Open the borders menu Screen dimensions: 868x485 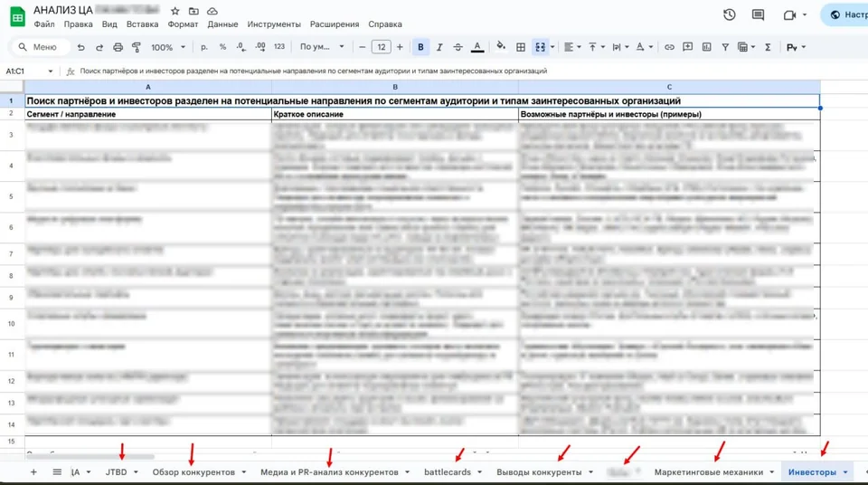point(521,48)
